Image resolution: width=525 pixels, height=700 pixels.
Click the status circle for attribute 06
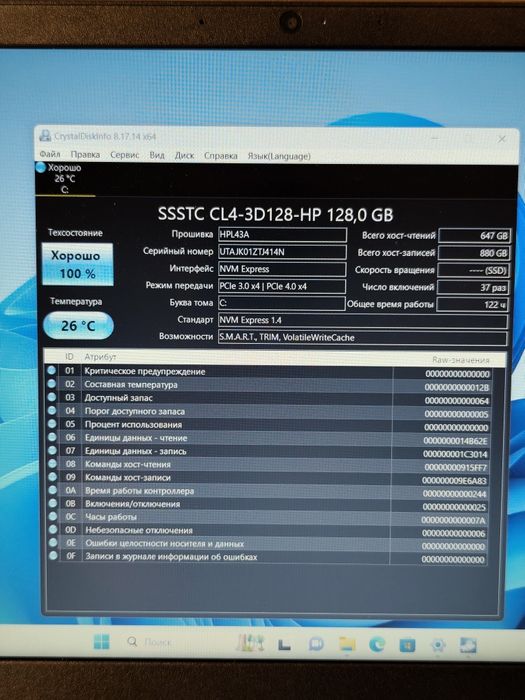point(52,437)
